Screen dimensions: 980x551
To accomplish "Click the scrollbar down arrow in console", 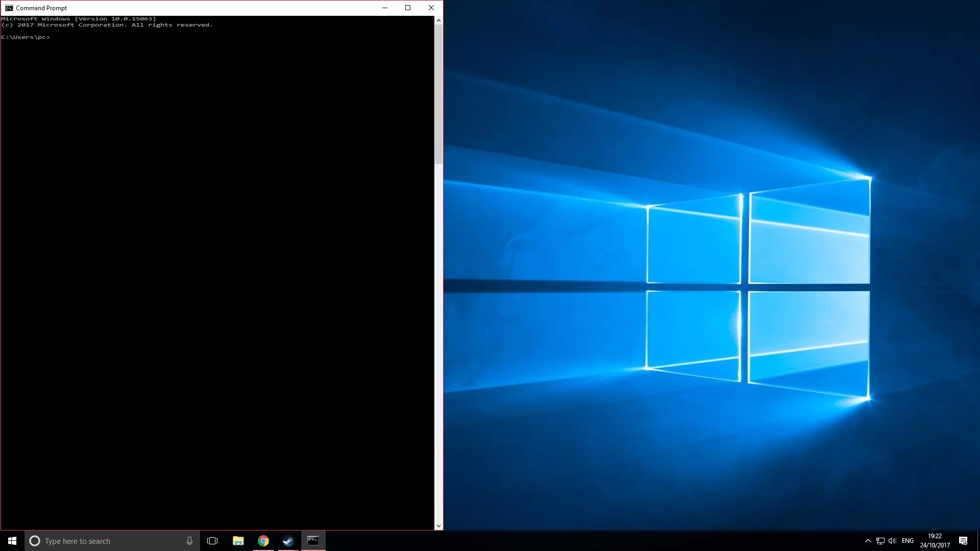I will coord(438,526).
